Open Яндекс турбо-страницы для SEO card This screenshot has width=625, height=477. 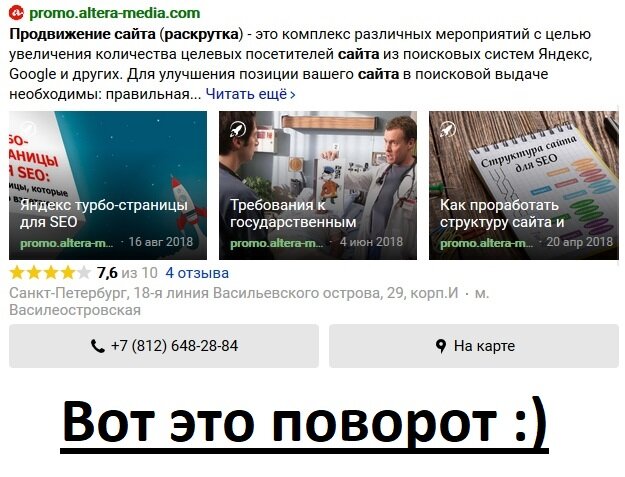[108, 185]
